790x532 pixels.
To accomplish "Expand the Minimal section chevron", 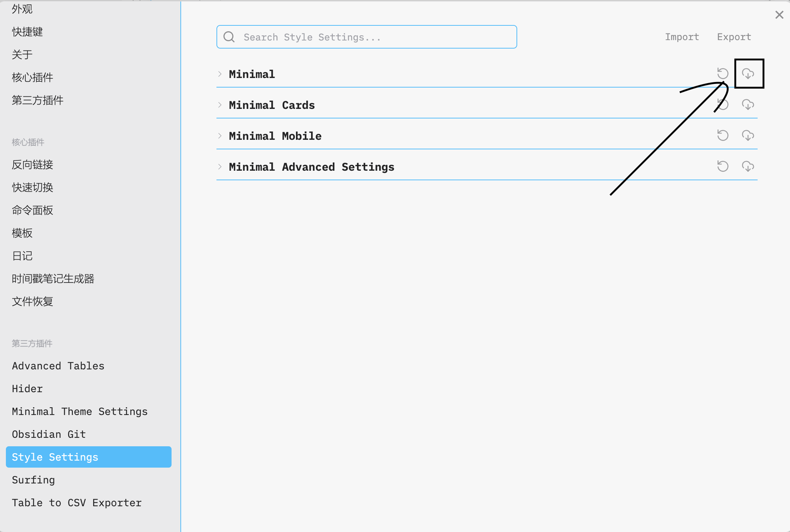I will [220, 74].
